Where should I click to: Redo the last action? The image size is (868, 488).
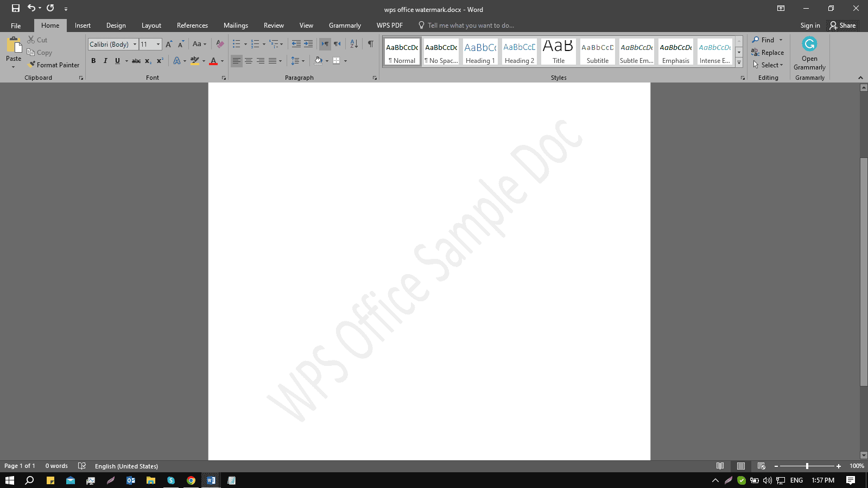(x=50, y=8)
